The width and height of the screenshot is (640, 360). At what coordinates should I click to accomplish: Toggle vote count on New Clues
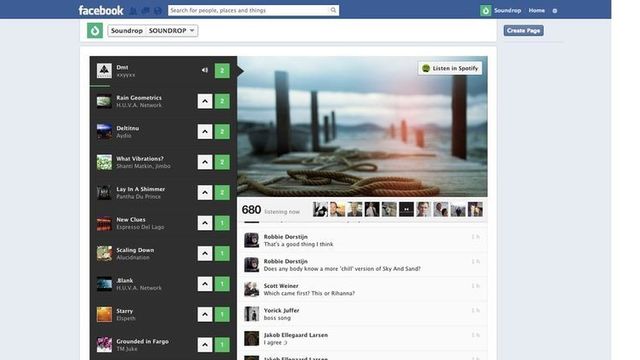(x=222, y=223)
